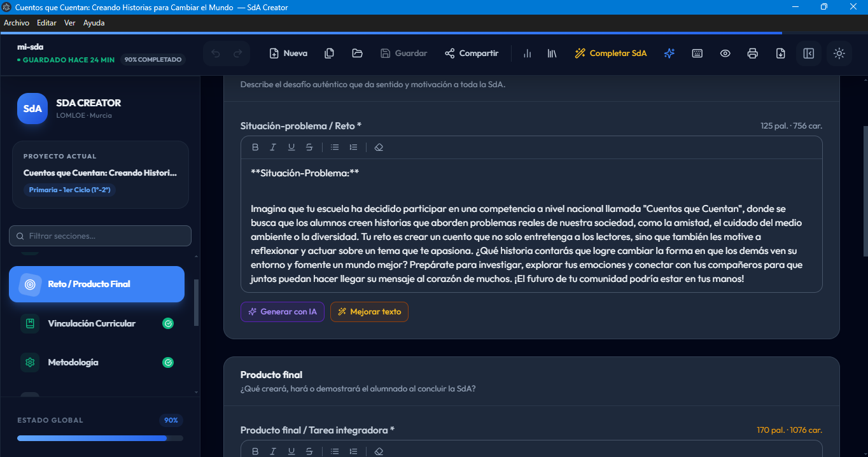This screenshot has width=868, height=457.
Task: Click GUARDADO HACE 24 MIN status
Action: (66, 60)
